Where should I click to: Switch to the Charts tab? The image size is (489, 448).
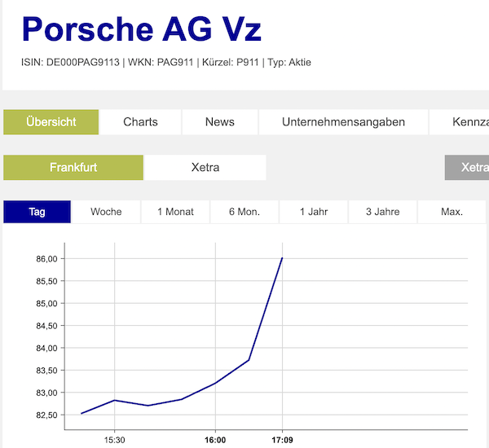[140, 122]
